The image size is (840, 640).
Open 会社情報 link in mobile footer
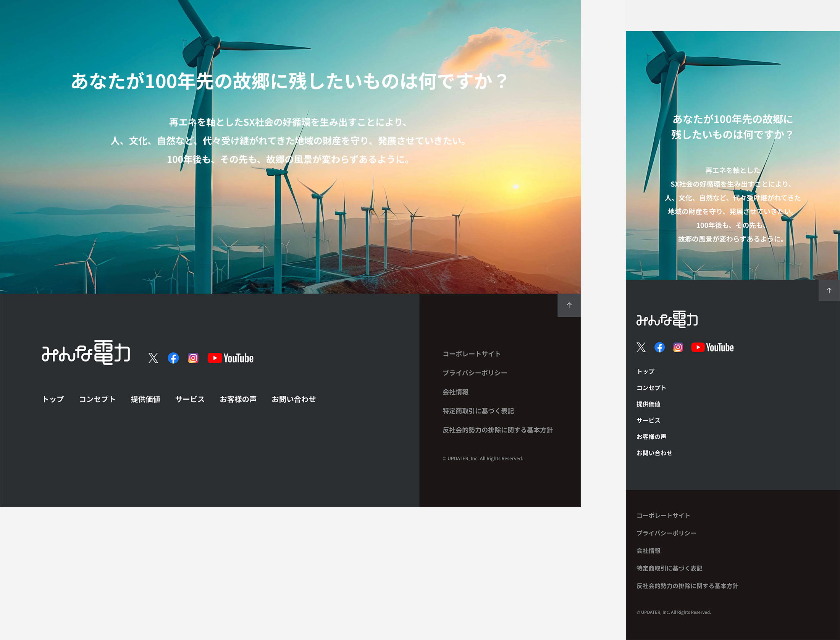(x=648, y=551)
